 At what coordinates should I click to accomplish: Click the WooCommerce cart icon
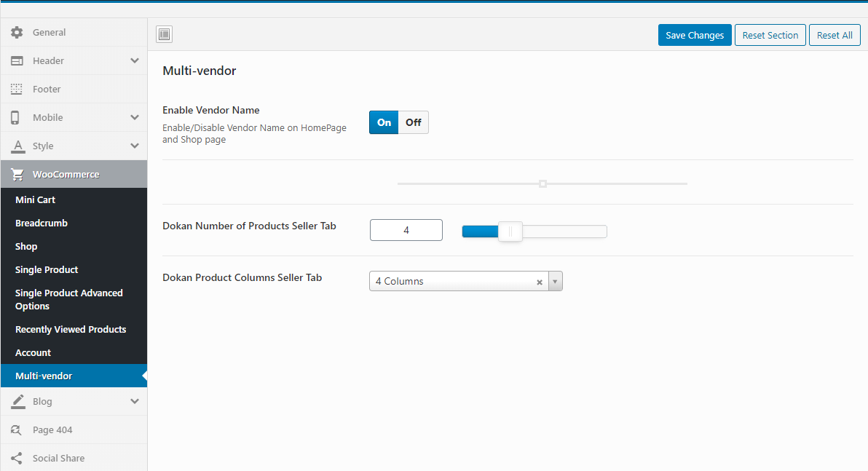pos(17,174)
